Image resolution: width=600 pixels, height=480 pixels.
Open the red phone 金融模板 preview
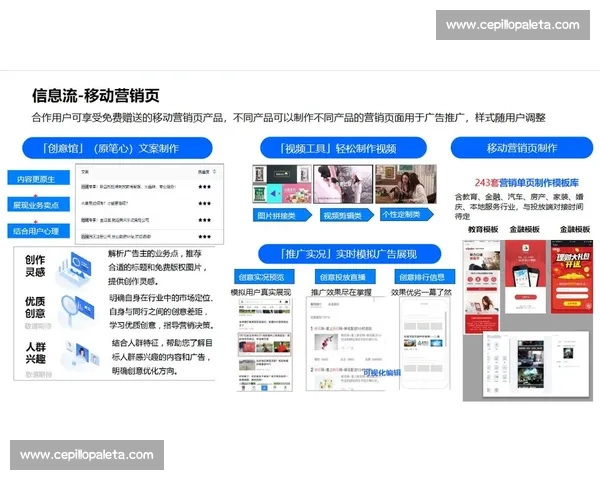[525, 277]
